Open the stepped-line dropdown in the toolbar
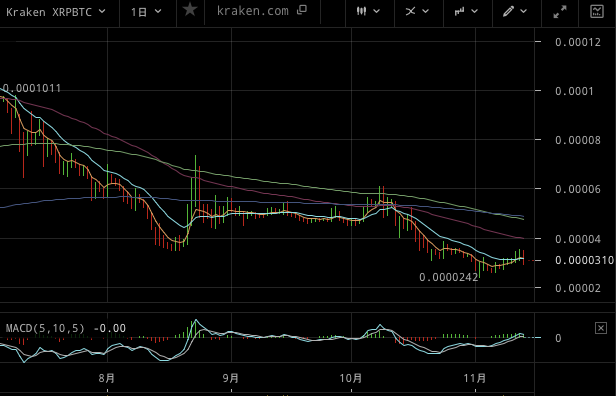This screenshot has height=396, width=616. coord(466,11)
